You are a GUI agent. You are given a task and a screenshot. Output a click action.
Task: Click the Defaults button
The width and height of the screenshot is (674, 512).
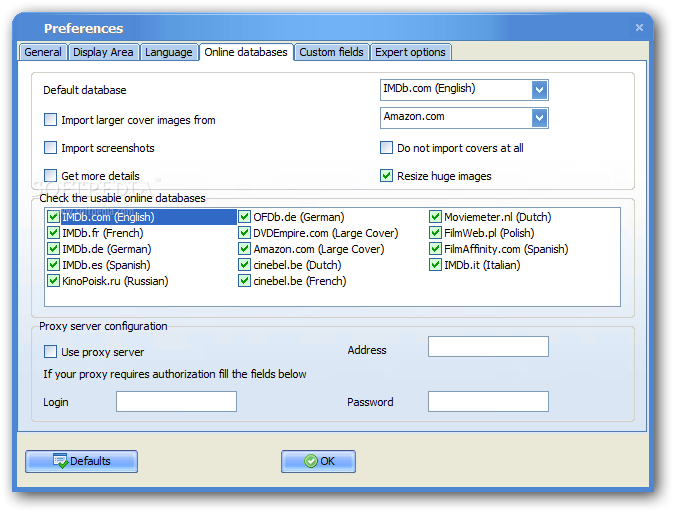coord(82,461)
